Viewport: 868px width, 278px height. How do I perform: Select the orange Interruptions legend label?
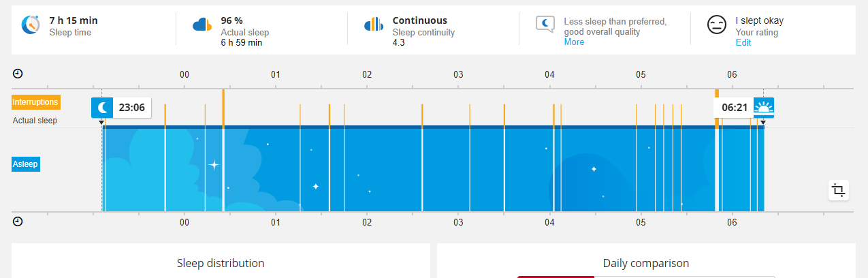(x=35, y=102)
